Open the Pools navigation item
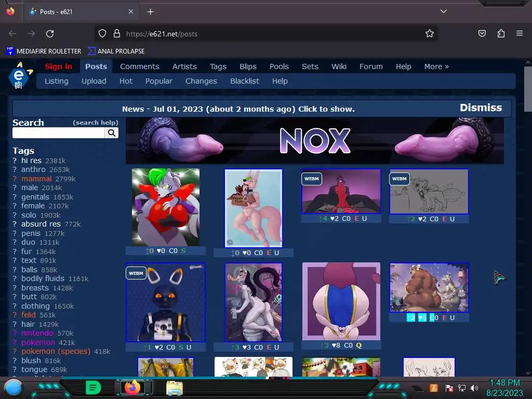This screenshot has height=399, width=532. pyautogui.click(x=279, y=66)
